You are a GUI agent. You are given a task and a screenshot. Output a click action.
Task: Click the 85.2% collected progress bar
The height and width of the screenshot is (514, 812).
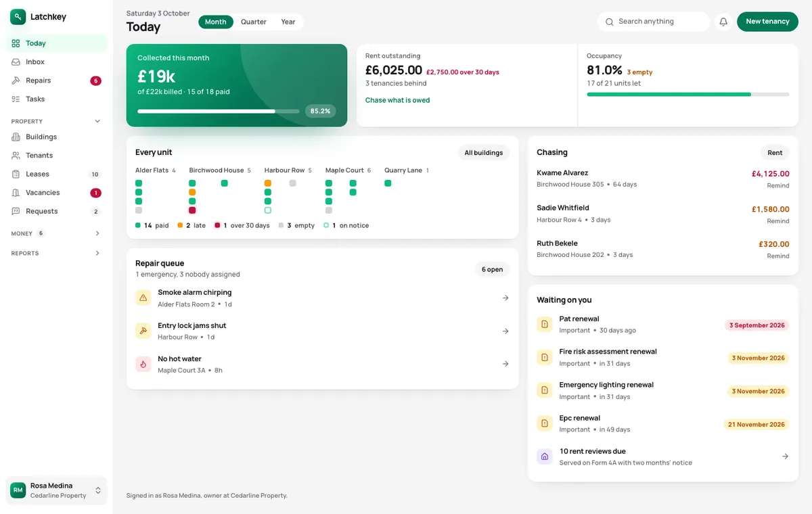[x=218, y=111]
